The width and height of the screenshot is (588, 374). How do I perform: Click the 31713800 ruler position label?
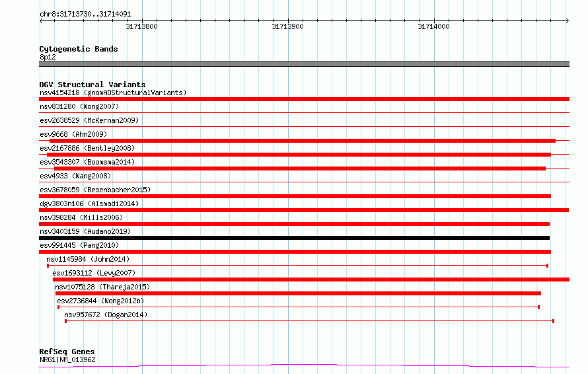[142, 26]
